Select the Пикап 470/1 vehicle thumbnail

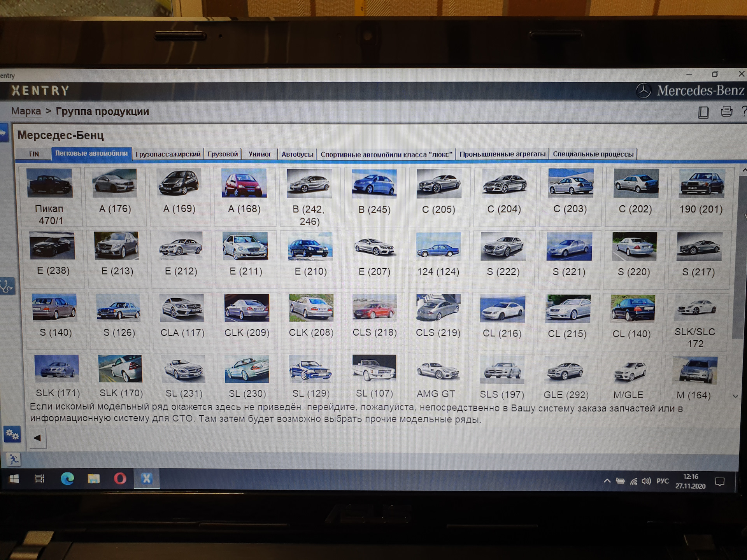pos(49,183)
